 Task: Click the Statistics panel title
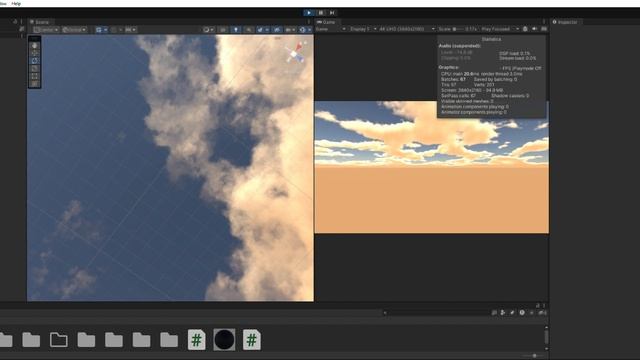pyautogui.click(x=491, y=39)
